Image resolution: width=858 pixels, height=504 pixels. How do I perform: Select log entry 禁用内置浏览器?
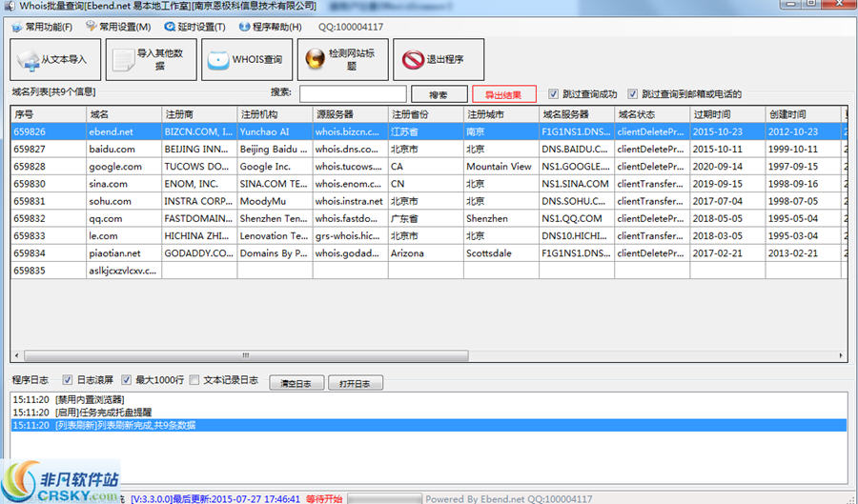pyautogui.click(x=429, y=400)
